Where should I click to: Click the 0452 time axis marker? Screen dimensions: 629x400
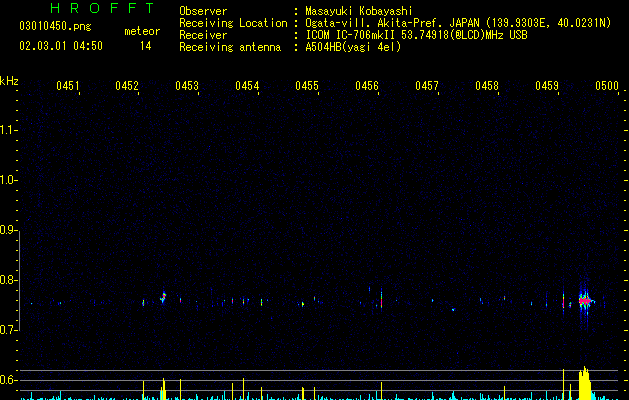[x=127, y=86]
